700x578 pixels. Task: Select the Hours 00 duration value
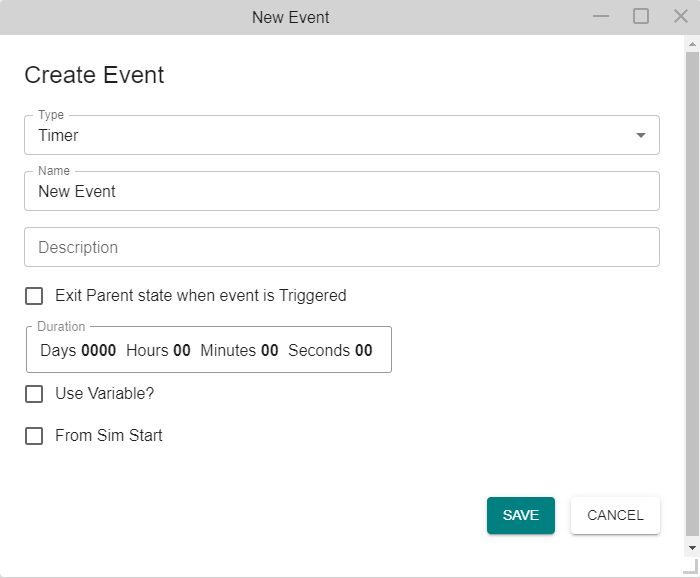click(182, 350)
